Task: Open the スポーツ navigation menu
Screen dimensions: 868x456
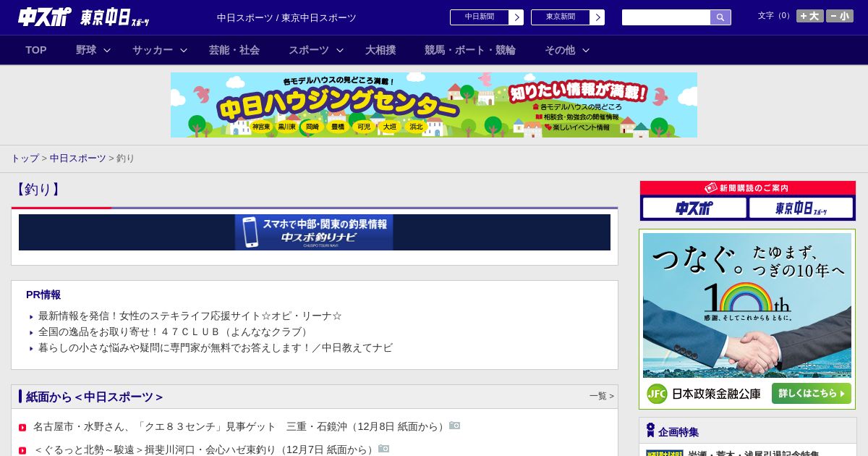Action: [x=309, y=50]
